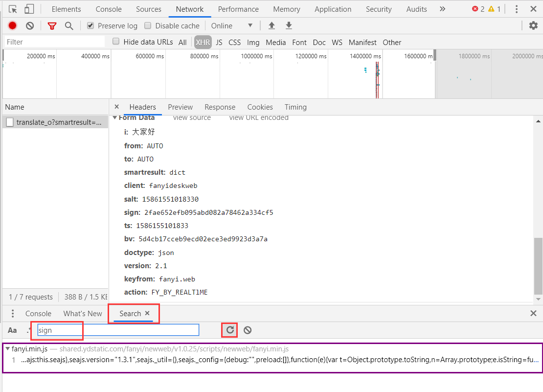Viewport: 543px width, 392px height.
Task: Click the view URL encoded link
Action: pyautogui.click(x=259, y=118)
